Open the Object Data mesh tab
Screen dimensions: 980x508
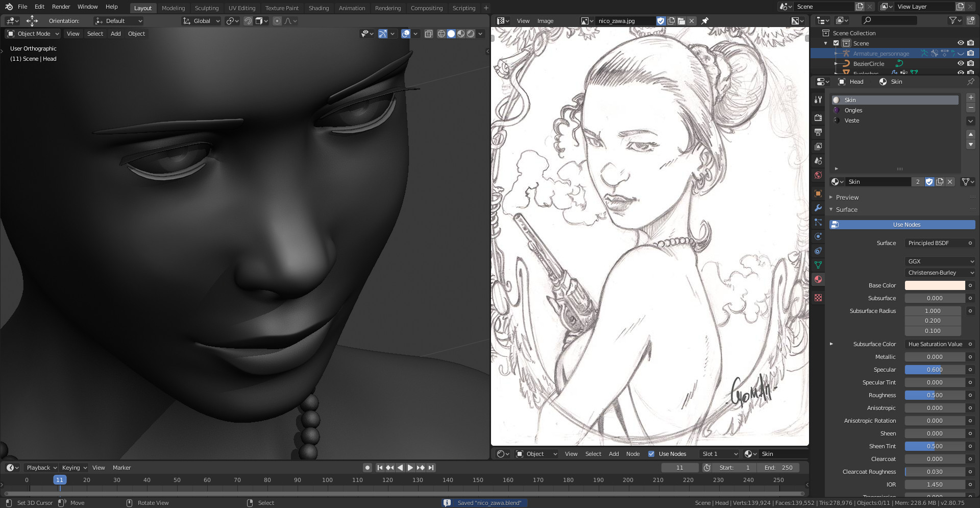[818, 265]
